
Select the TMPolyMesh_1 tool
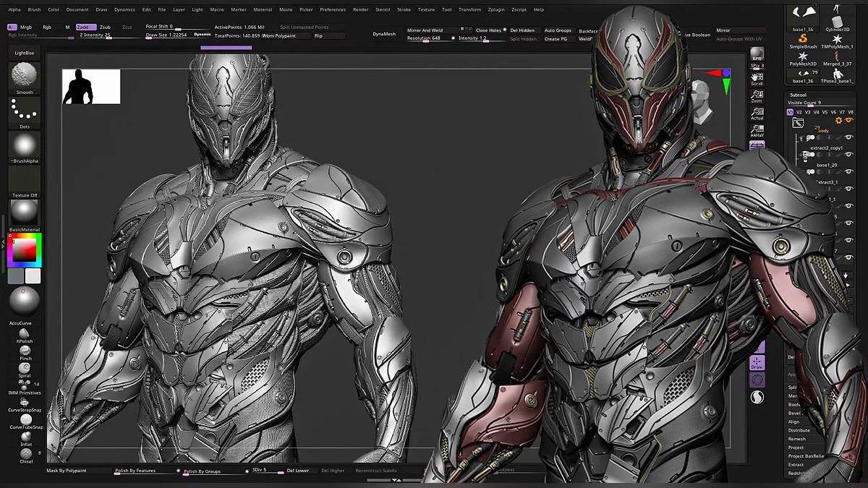click(x=837, y=40)
